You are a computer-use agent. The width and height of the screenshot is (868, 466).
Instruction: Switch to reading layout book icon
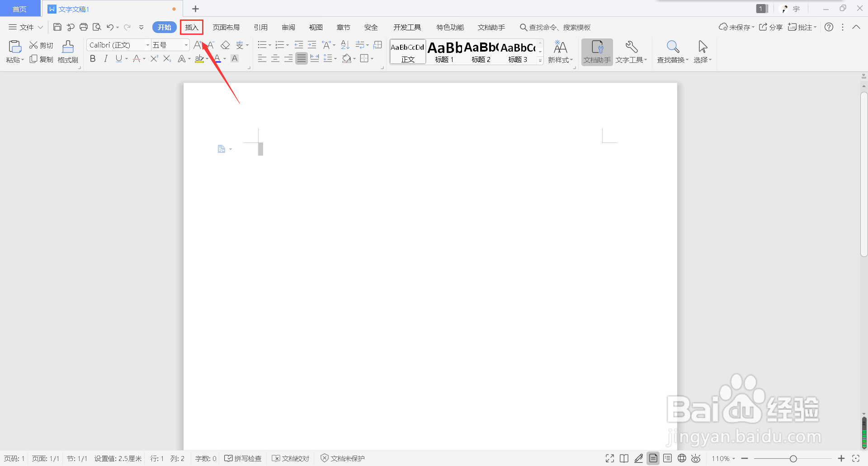point(624,458)
